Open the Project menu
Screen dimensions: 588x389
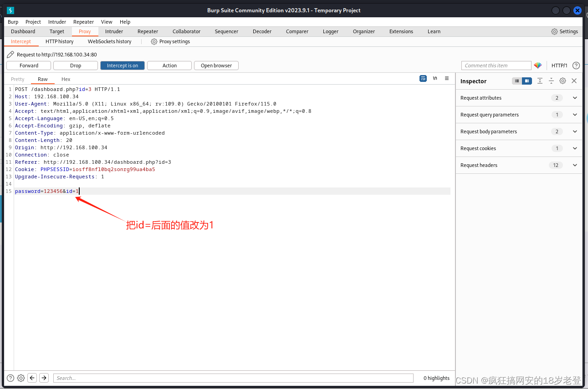point(33,22)
